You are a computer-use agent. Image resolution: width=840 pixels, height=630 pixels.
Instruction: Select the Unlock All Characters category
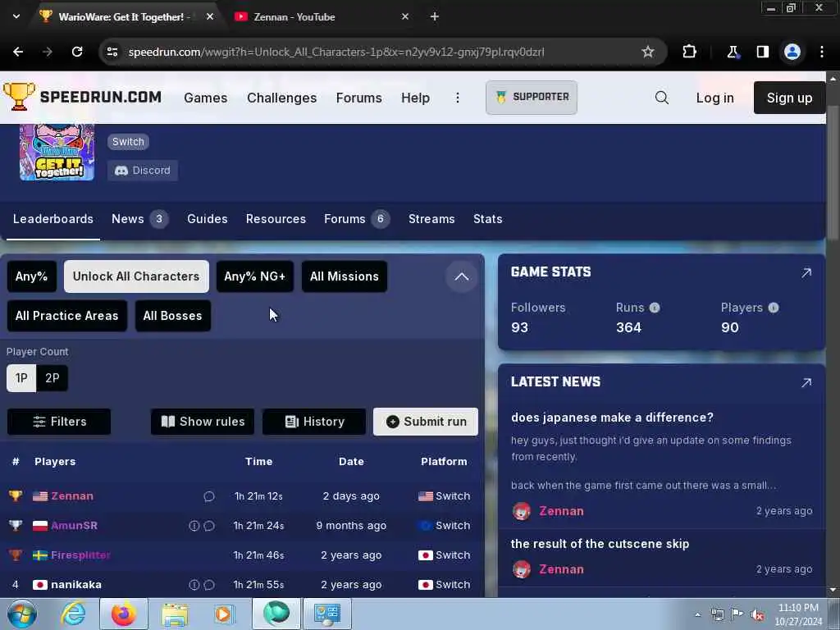[x=136, y=276]
